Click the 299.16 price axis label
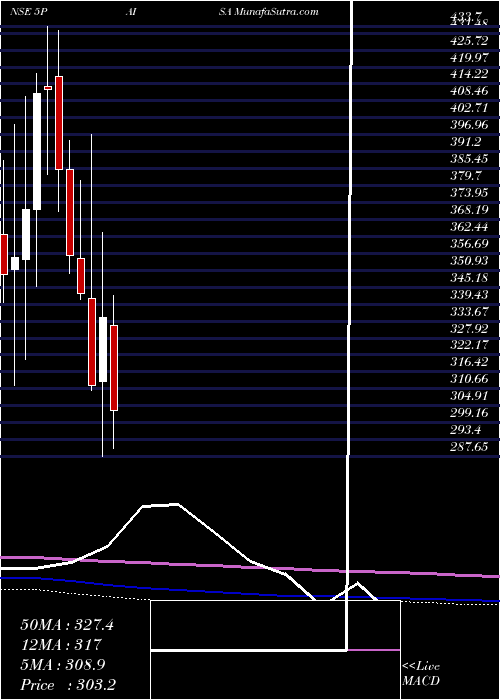This screenshot has width=500, height=700. pos(470,413)
